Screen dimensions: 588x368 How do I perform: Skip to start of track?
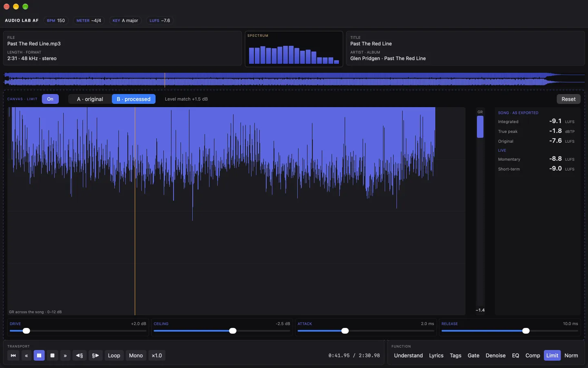[x=13, y=355]
